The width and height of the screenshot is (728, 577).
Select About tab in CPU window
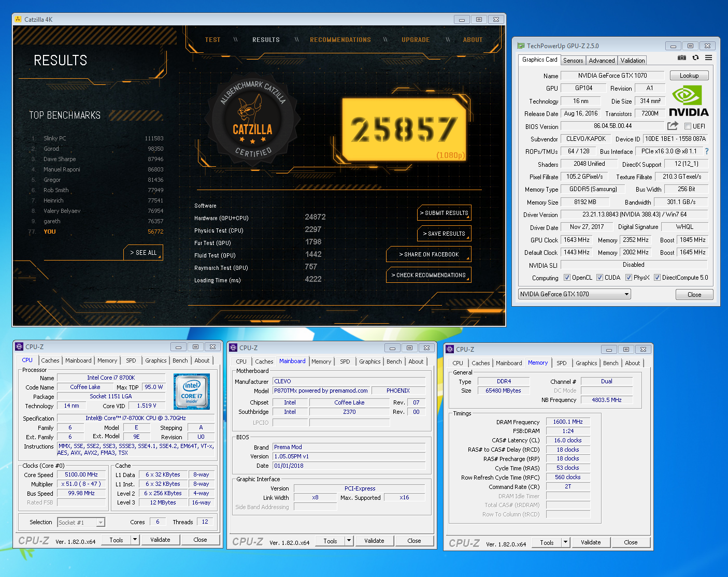coord(202,360)
